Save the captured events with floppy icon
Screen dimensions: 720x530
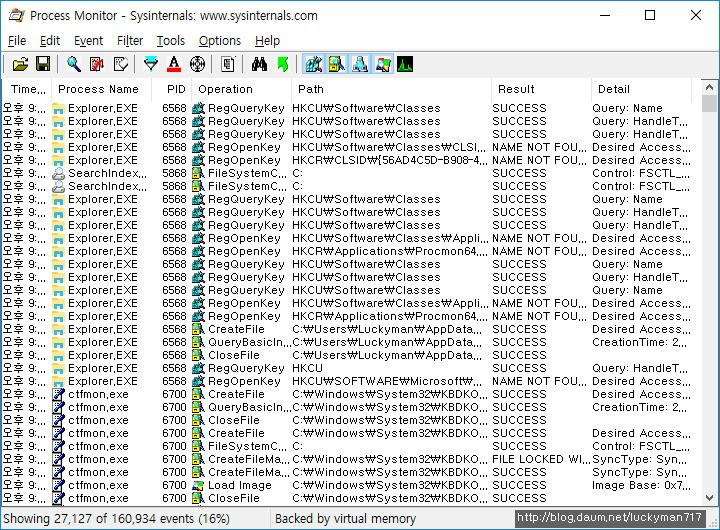pos(43,64)
